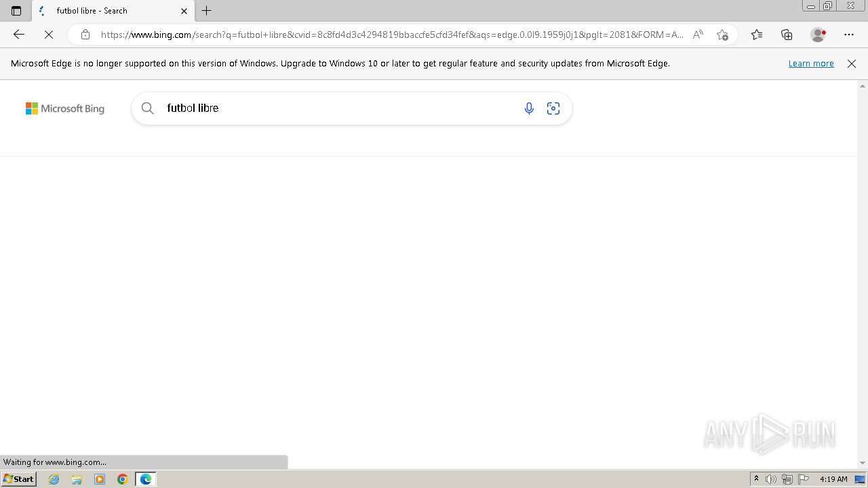
Task: Open the tab actions menu icon
Action: [x=16, y=11]
